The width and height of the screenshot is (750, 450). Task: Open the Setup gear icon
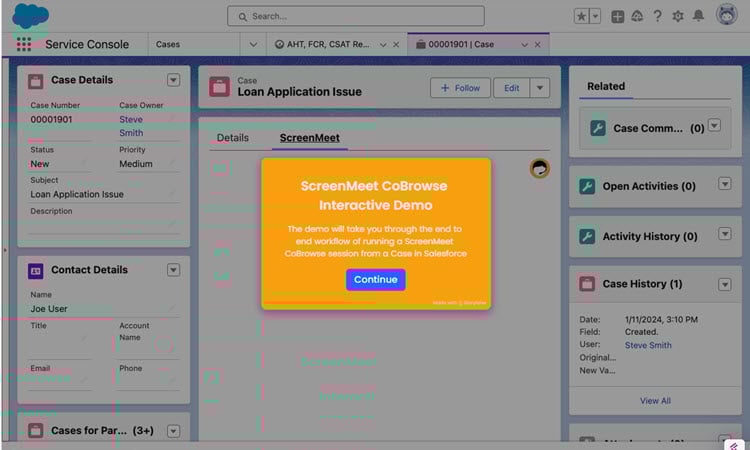(678, 16)
